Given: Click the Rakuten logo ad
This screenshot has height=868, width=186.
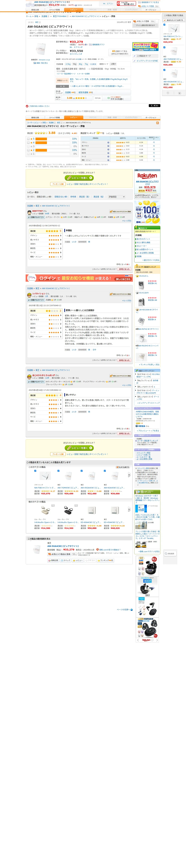Looking at the screenshot, I should pos(147,176).
